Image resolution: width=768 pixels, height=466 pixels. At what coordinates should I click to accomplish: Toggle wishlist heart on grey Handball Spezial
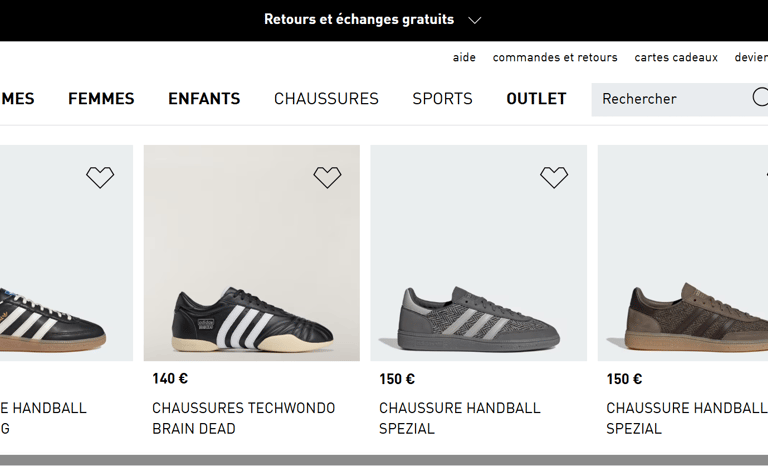coord(554,177)
